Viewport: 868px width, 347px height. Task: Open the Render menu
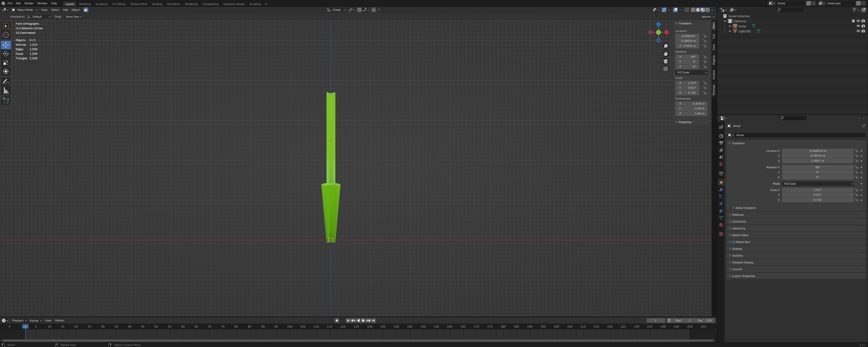pos(29,3)
